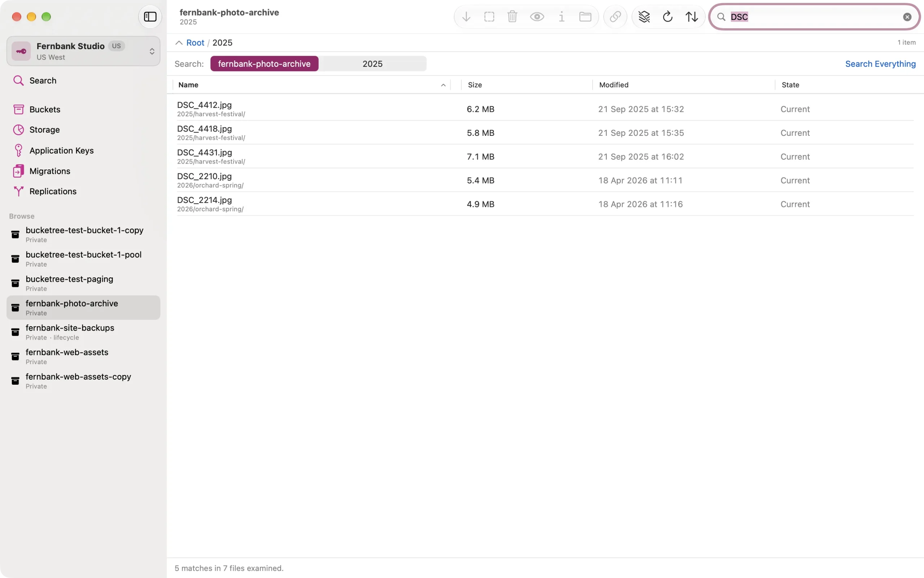Click the Search Everything link
Screen dimensions: 924x578
[x=880, y=64]
